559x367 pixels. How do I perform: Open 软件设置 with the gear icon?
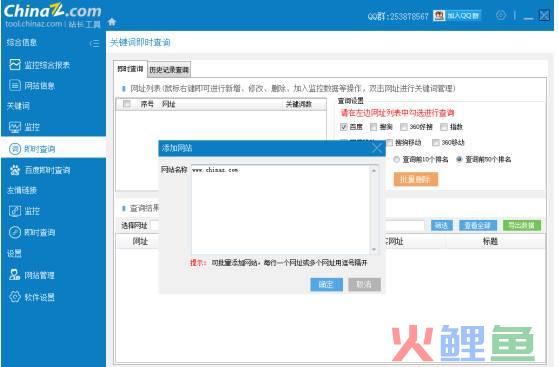32,297
